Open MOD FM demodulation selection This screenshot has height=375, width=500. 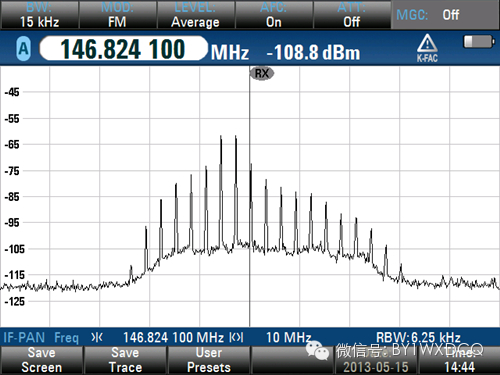click(x=117, y=15)
